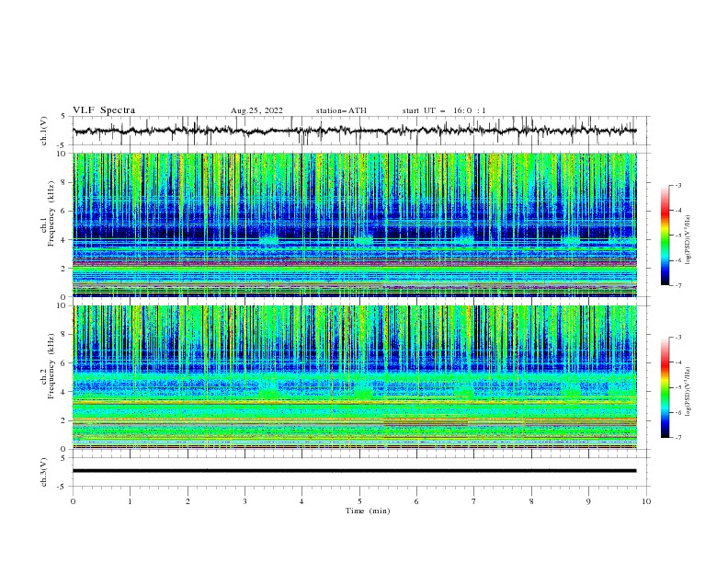Click the "-7" tick on ch.1 colorbar
The height and width of the screenshot is (563, 728).
pos(678,285)
